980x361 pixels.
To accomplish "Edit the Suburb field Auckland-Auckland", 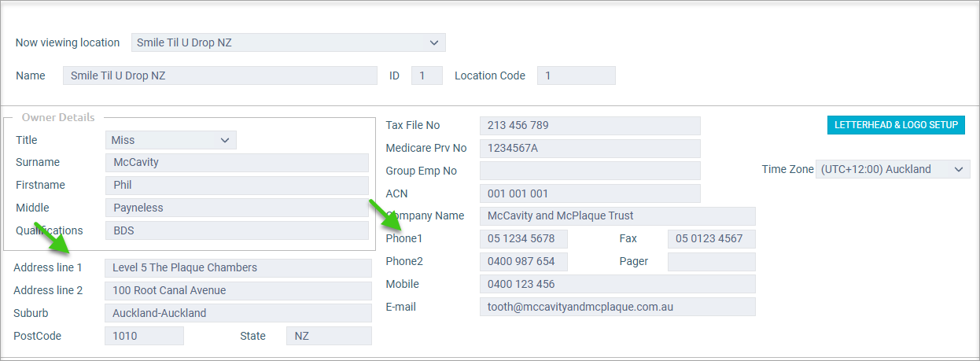I will [x=238, y=313].
